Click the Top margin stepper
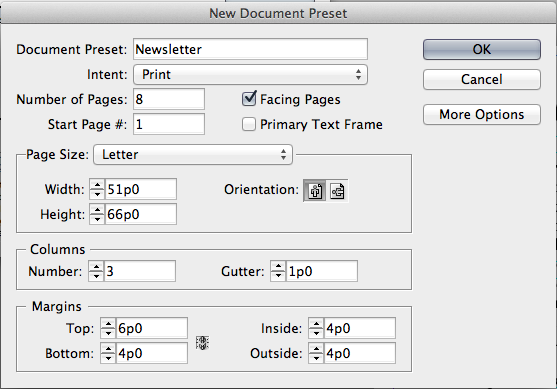This screenshot has height=389, width=557. (x=108, y=328)
